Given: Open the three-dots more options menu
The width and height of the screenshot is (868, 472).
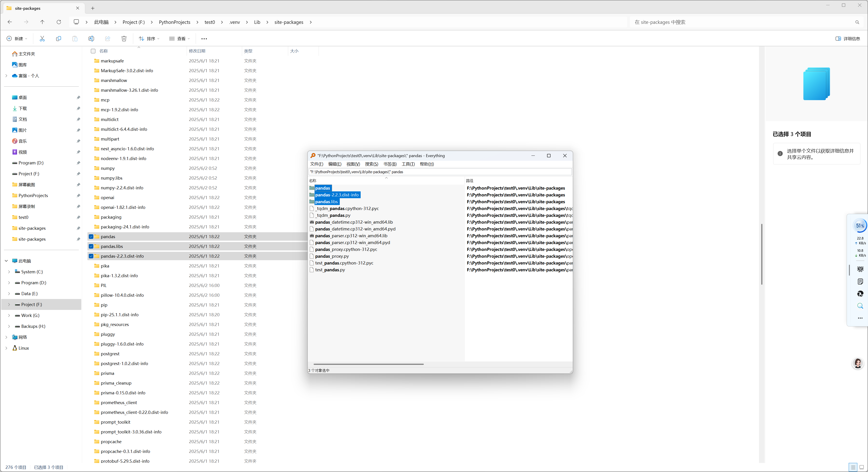Looking at the screenshot, I should [x=204, y=39].
